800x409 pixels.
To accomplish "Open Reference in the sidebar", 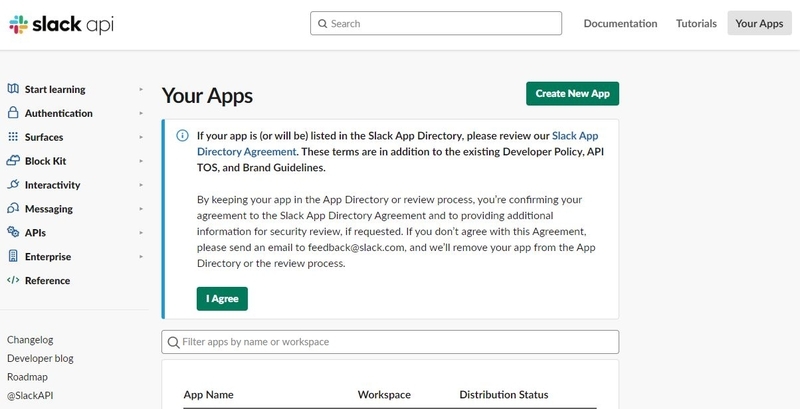I will [47, 280].
